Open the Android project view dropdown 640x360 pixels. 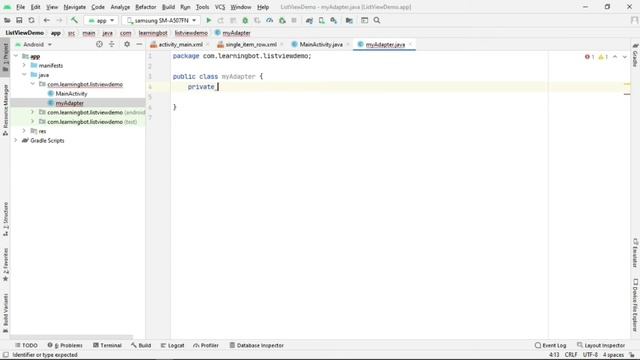point(33,44)
